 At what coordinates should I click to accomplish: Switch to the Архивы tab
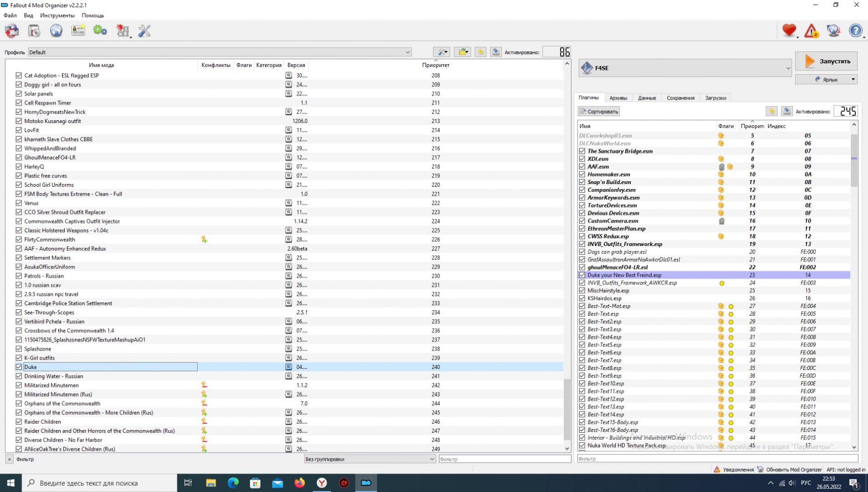pos(618,98)
